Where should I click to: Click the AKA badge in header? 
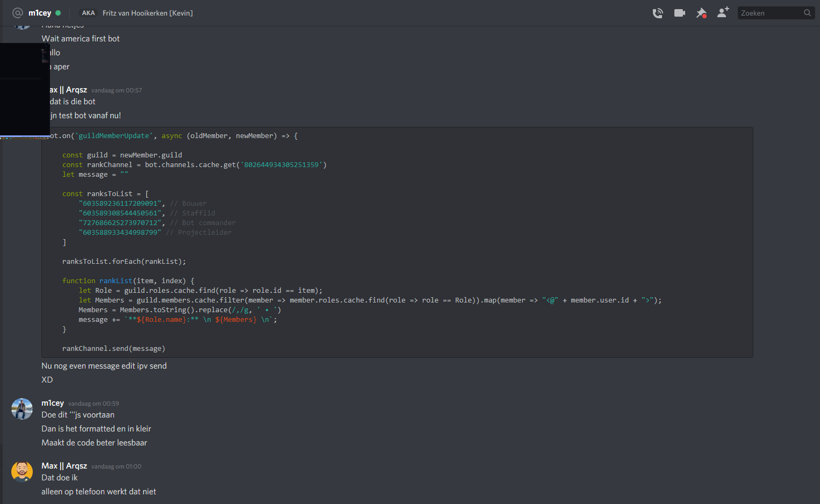(88, 13)
